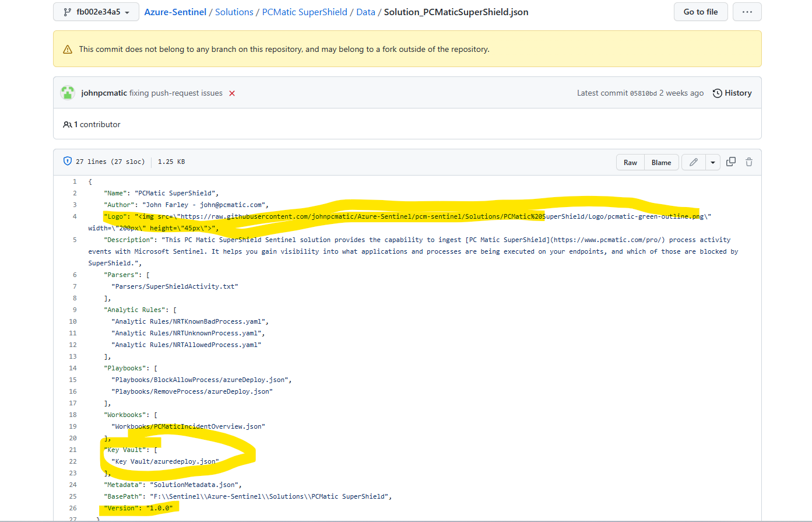
Task: Open the PCMatic SuperShield breadcrumb folder
Action: click(x=305, y=12)
